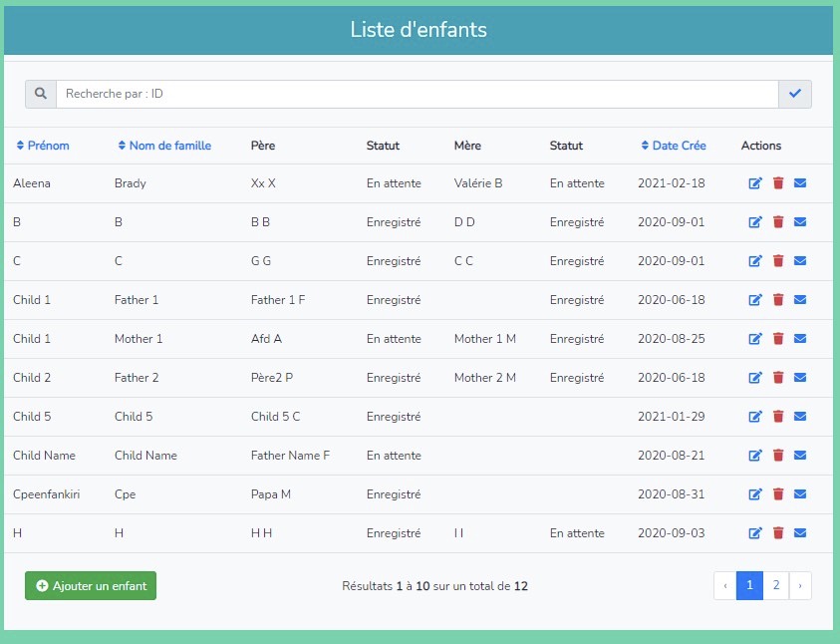Select page 1 in pagination
840x644 pixels.
[x=750, y=586]
